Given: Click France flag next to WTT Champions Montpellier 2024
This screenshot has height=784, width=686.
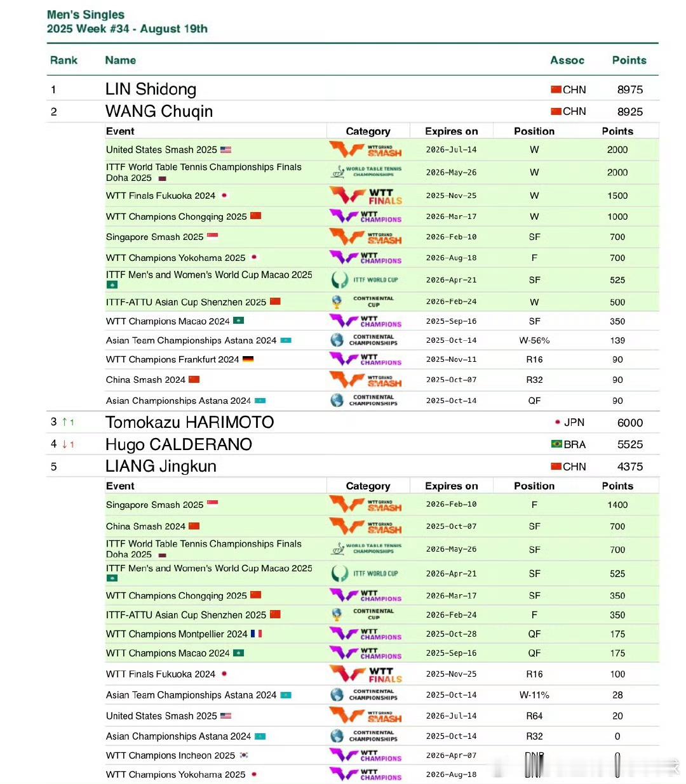Looking at the screenshot, I should (x=256, y=634).
